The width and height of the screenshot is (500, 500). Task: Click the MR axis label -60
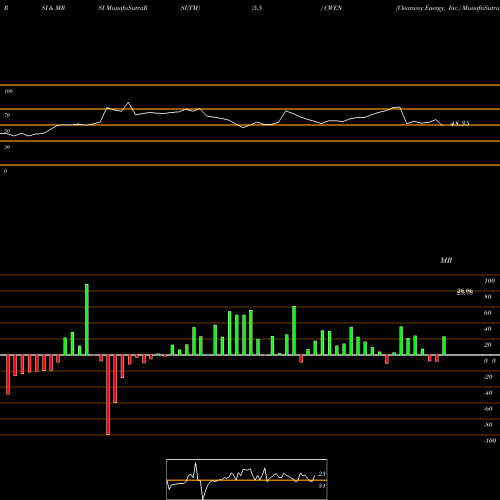click(488, 409)
